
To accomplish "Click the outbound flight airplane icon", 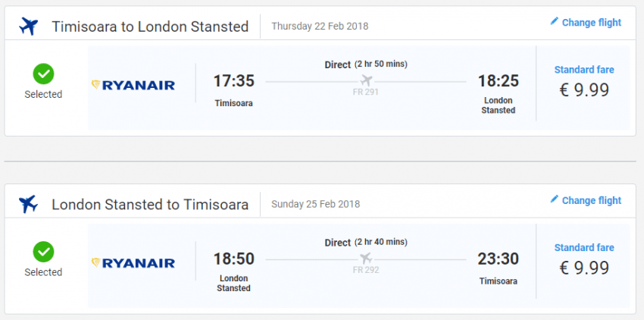I will click(28, 27).
